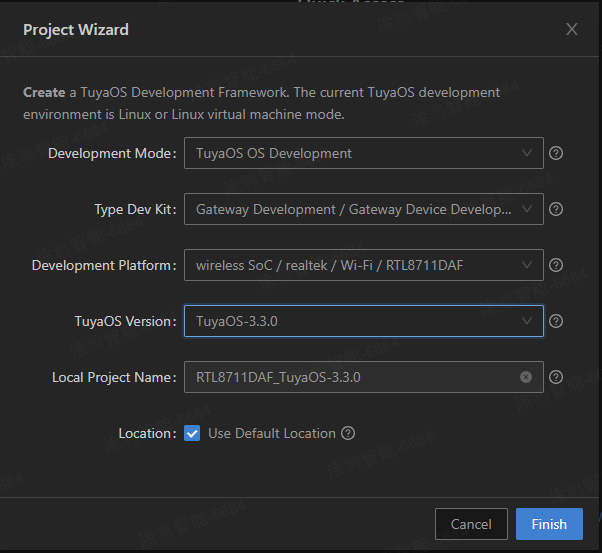The width and height of the screenshot is (602, 553).
Task: Click the Location label
Action: (147, 434)
